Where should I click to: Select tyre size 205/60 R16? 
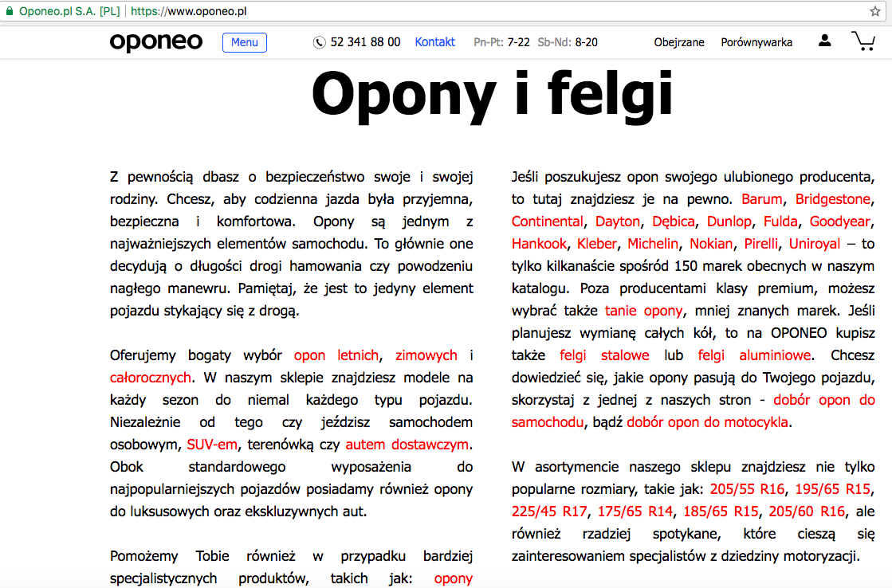[807, 512]
